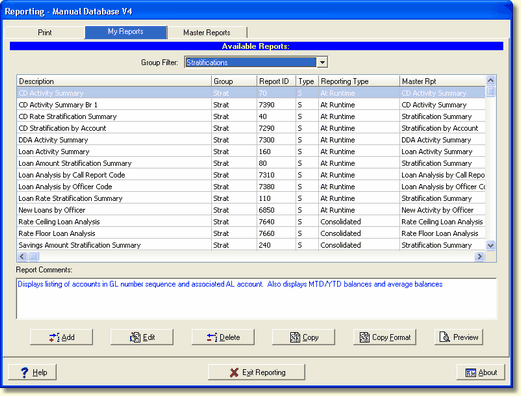The height and width of the screenshot is (396, 521).
Task: Sort by the Type column header
Action: pos(307,81)
